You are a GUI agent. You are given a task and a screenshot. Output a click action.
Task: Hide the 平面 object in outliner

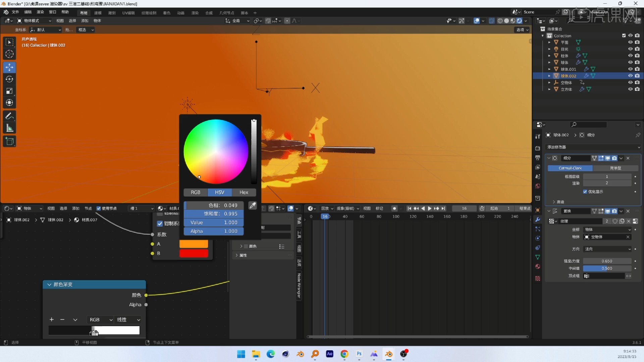[630, 42]
